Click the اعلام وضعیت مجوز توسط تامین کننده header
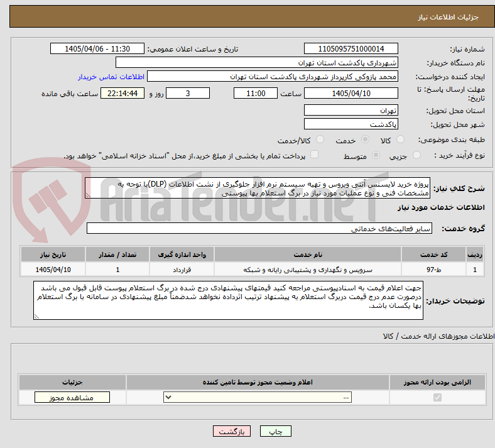Image resolution: width=495 pixels, height=448 pixels. pos(258,382)
